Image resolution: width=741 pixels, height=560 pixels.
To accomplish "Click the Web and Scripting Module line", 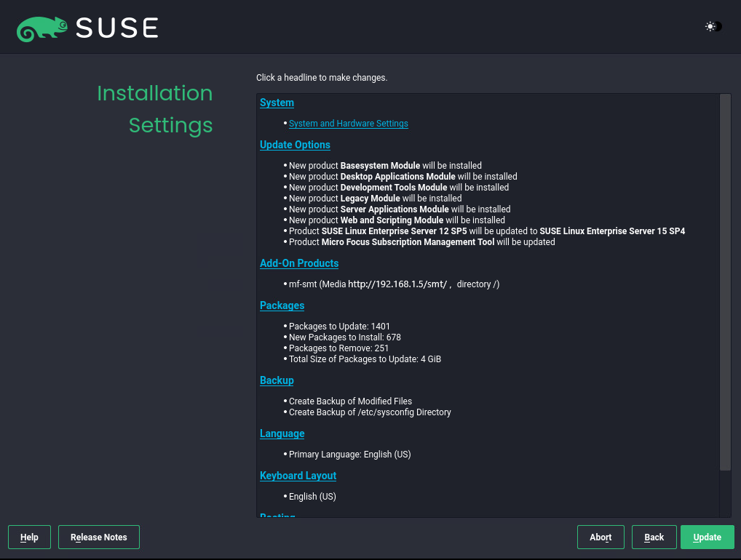I will click(x=397, y=220).
